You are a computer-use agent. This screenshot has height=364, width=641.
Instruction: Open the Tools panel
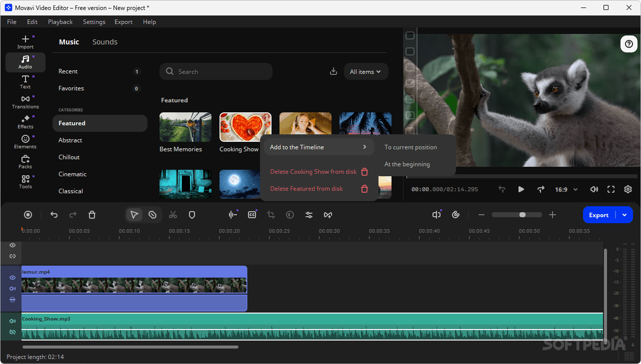pyautogui.click(x=25, y=182)
